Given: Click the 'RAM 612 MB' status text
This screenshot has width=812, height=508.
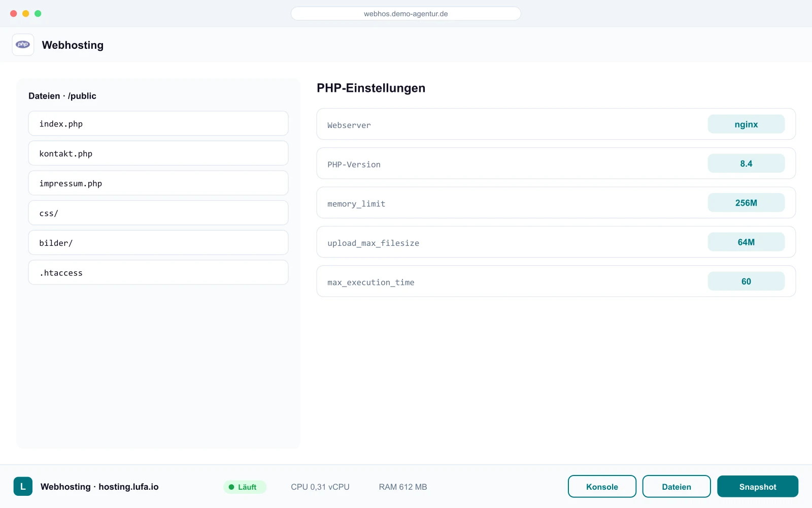Looking at the screenshot, I should click(x=403, y=487).
